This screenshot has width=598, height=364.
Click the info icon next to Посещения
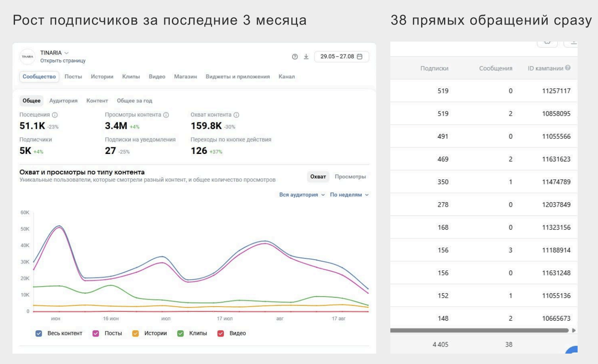click(55, 115)
